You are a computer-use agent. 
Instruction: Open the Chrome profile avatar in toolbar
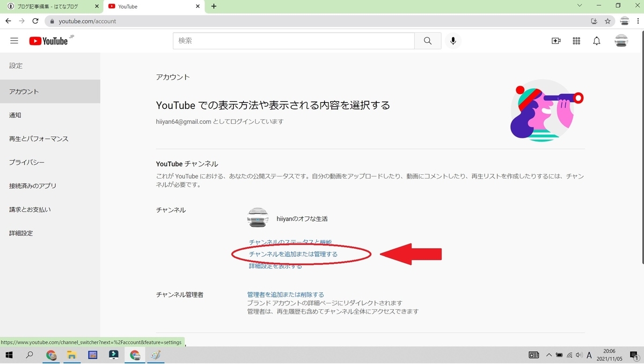click(624, 21)
